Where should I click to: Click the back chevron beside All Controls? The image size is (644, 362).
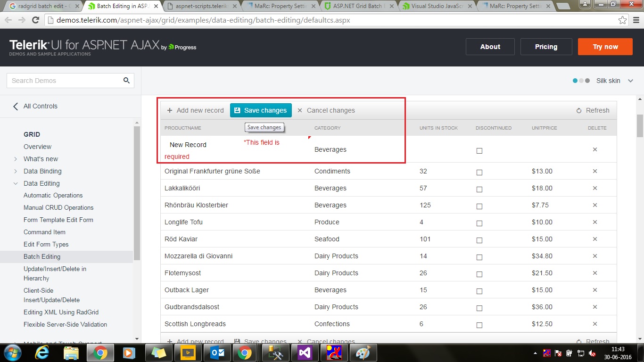click(16, 106)
